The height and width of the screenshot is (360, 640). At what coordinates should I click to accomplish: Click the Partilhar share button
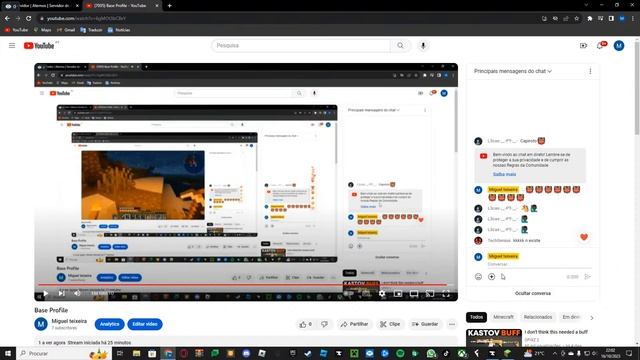coord(354,324)
